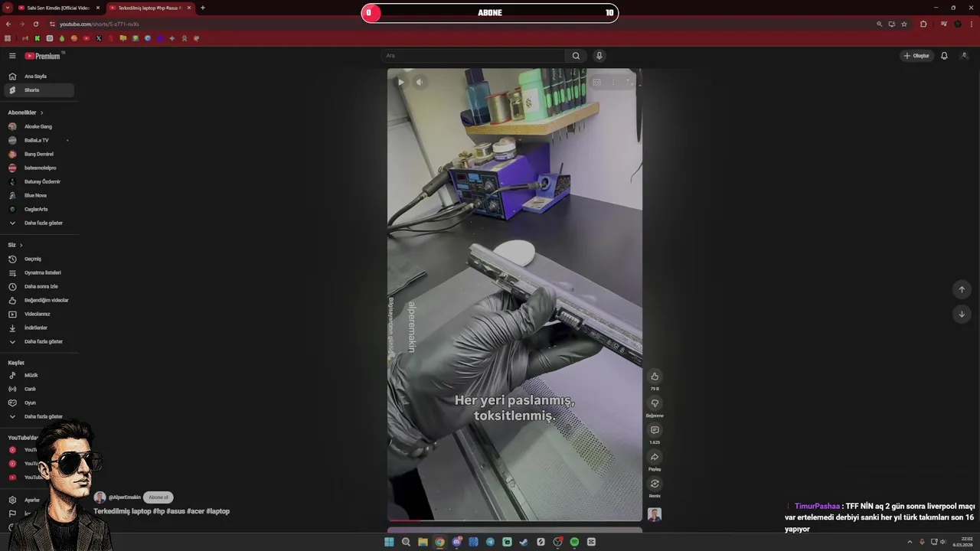Like the Short with thumbs up
Viewport: 980px width, 551px height.
pos(655,376)
